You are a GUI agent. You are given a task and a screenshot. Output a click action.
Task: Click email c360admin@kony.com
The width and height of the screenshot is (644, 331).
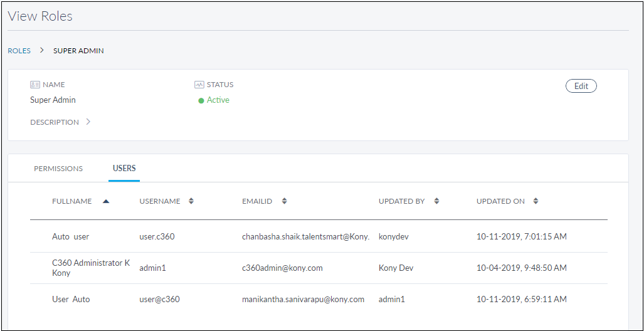click(x=282, y=268)
